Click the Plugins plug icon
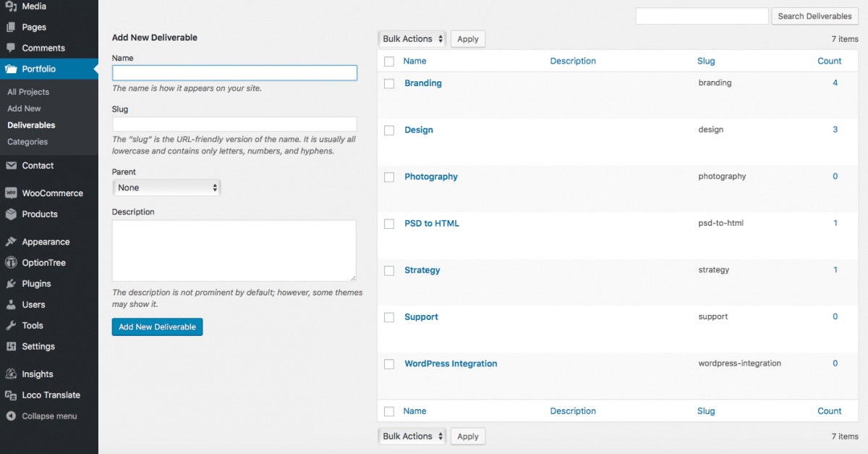The image size is (868, 454). click(12, 283)
